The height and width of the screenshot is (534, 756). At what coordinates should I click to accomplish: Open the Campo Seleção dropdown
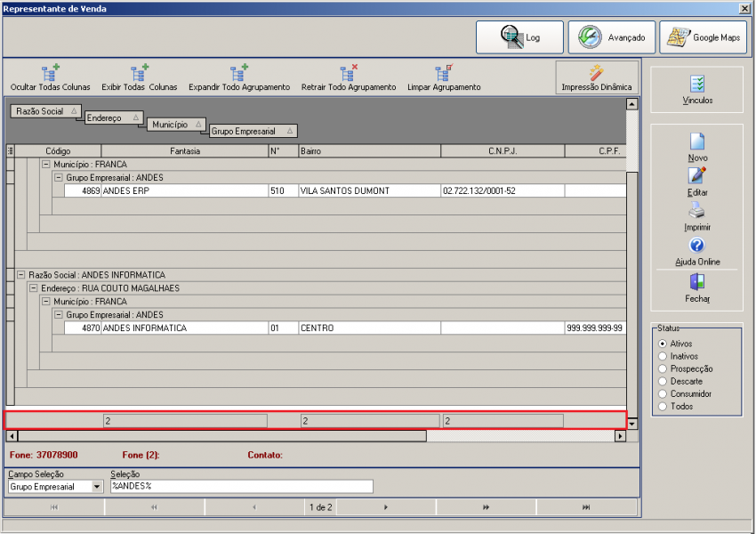point(97,487)
